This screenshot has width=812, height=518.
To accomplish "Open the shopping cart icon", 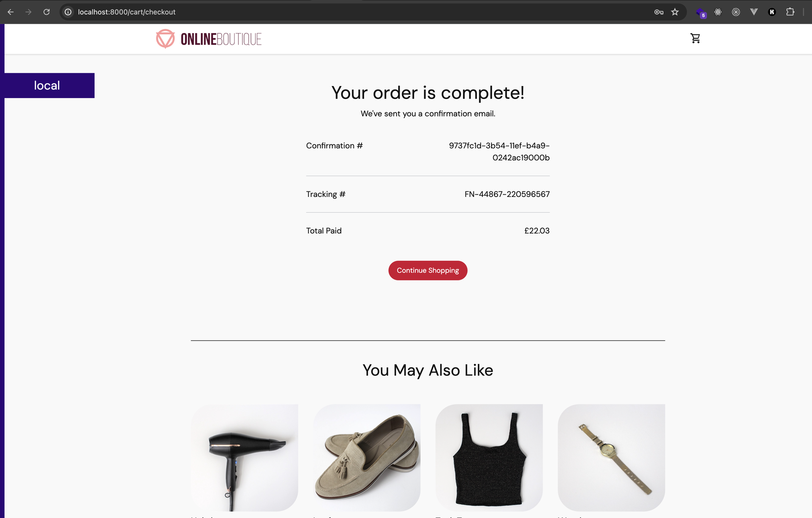I will tap(695, 38).
